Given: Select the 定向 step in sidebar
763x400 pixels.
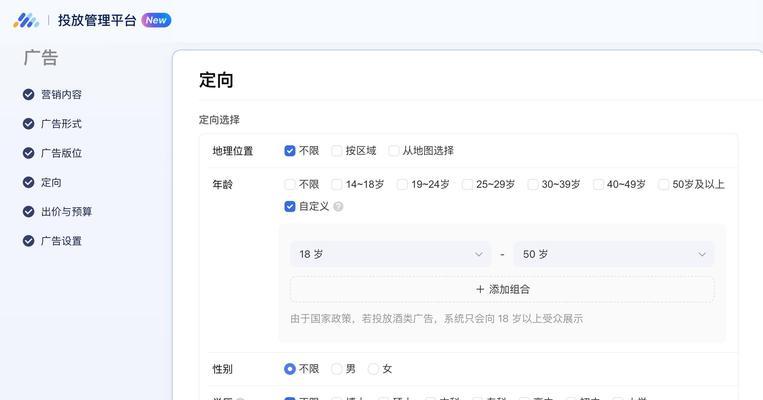Looking at the screenshot, I should coord(51,182).
